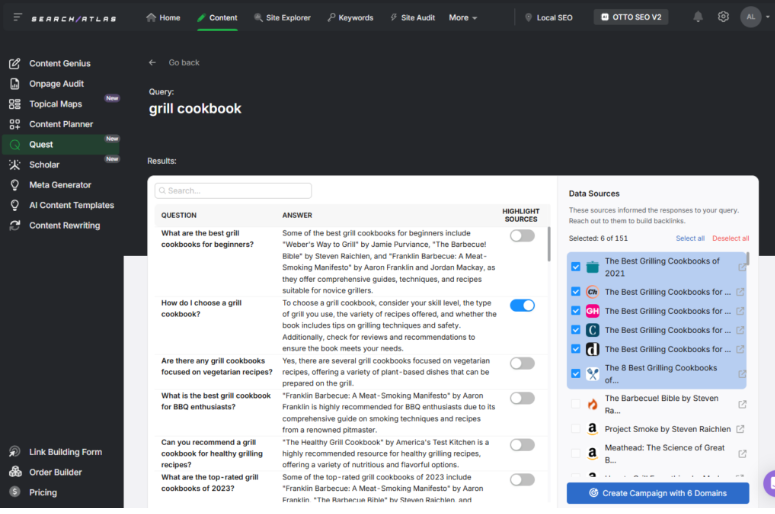Screen dimensions: 775x514
Task: Open external link for Meathead source
Action: [742, 454]
